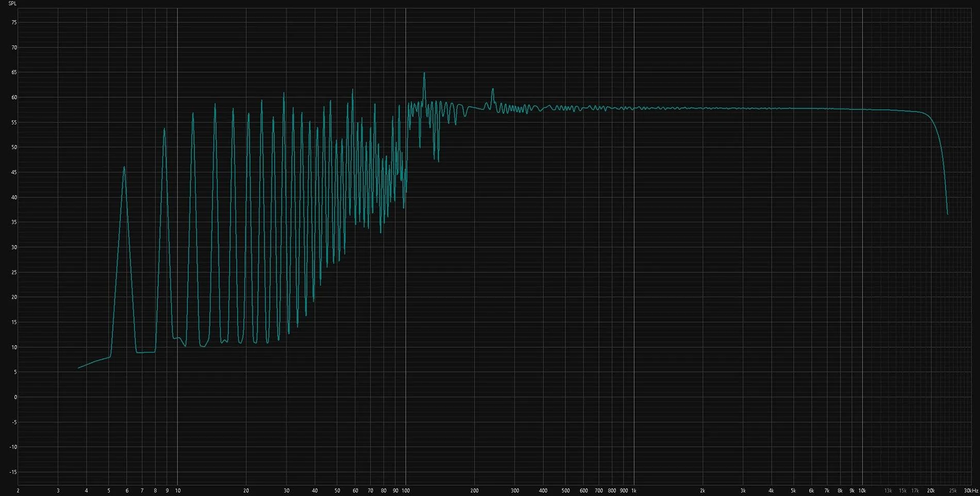980x496 pixels.
Task: Select the 1k frequency axis label
Action: click(x=634, y=491)
